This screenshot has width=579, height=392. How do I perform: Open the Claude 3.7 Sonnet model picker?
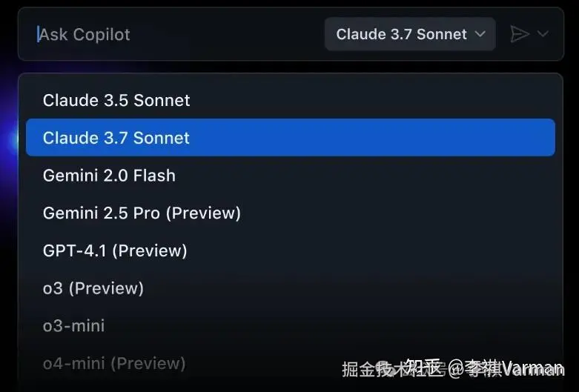(x=409, y=34)
